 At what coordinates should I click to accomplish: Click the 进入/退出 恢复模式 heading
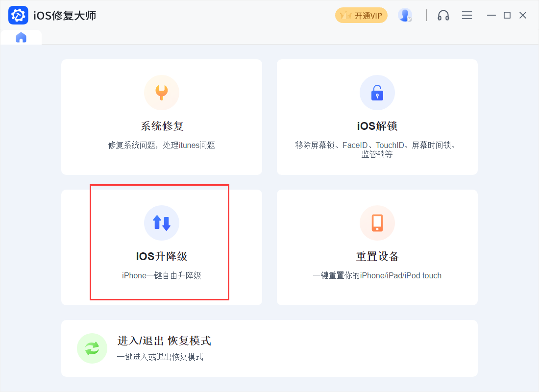(164, 341)
